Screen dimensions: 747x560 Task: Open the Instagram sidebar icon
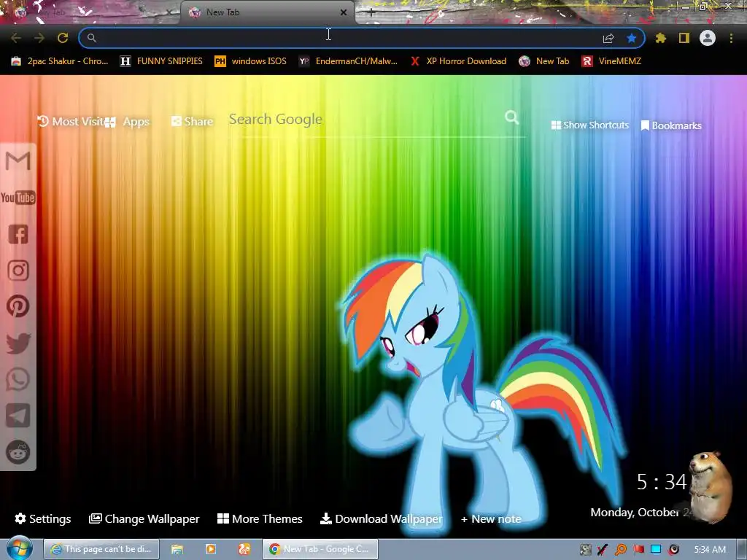(18, 270)
